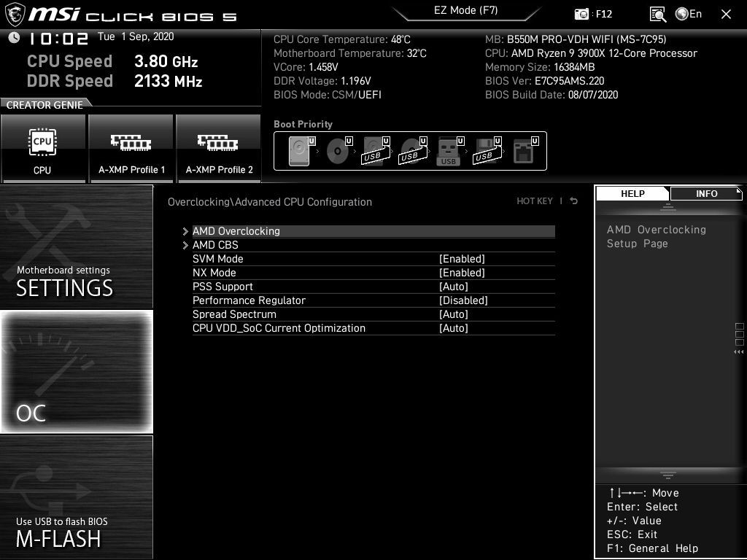Open Motherboard SETTINGS section
This screenshot has height=560, width=747.
[x=76, y=246]
